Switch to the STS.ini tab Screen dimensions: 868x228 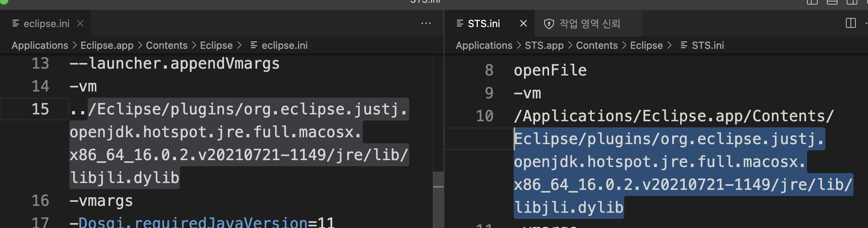[489, 24]
